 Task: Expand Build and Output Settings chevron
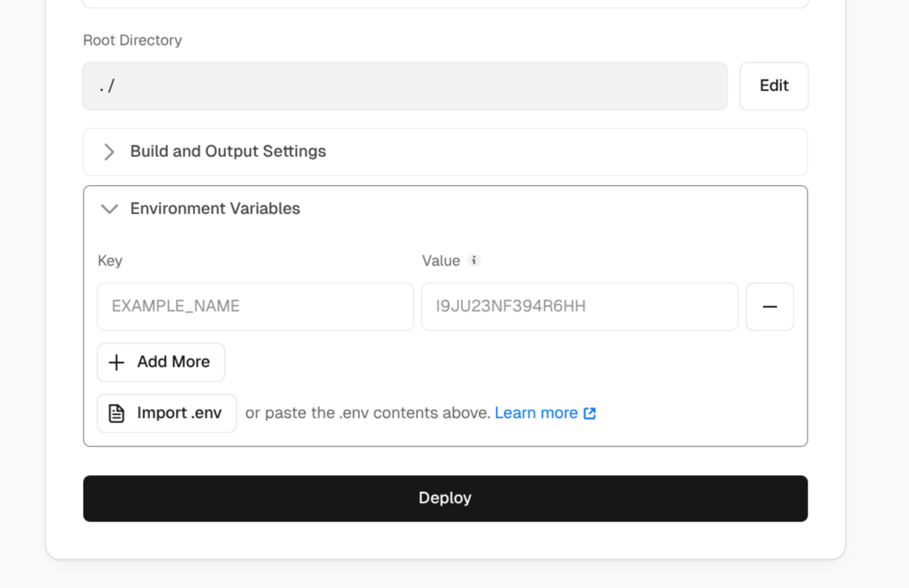tap(109, 152)
